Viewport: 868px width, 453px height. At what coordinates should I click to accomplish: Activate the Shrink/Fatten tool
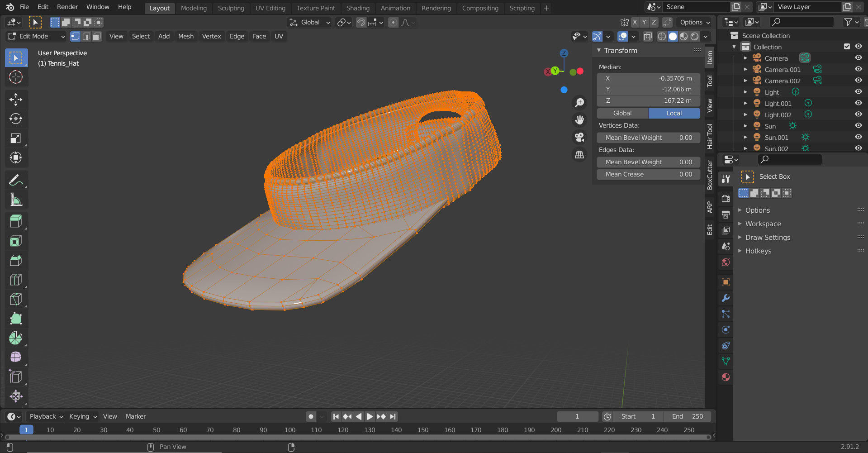coord(16,396)
